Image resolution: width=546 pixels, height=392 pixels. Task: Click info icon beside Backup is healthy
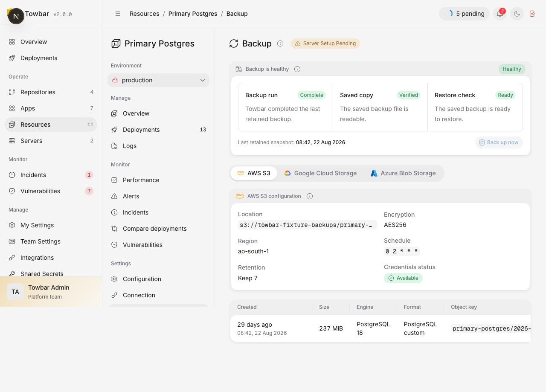(x=297, y=69)
